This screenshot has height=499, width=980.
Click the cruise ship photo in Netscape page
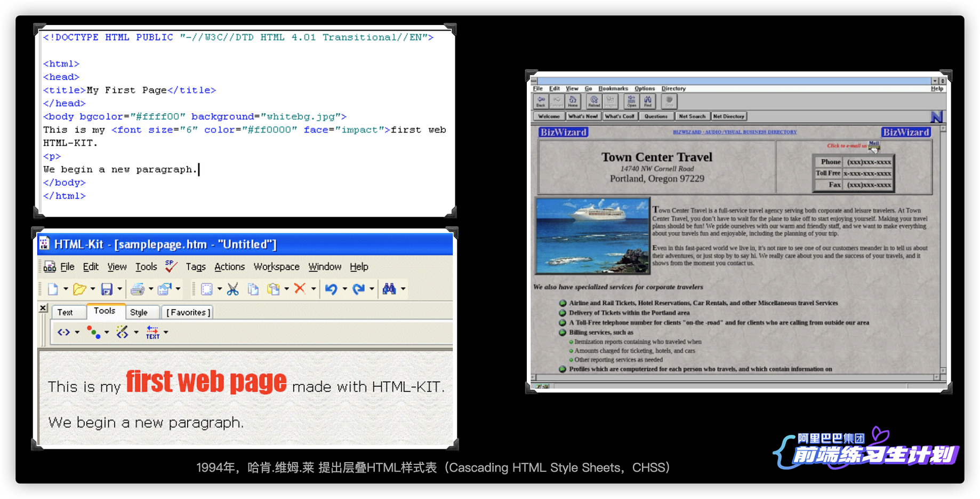(592, 236)
